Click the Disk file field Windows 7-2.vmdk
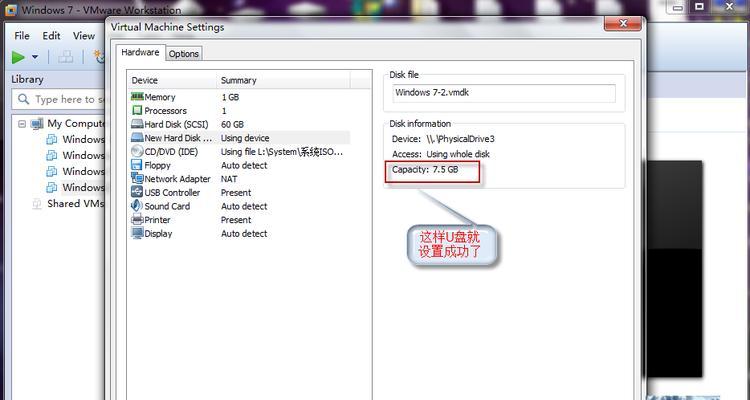 click(x=504, y=93)
